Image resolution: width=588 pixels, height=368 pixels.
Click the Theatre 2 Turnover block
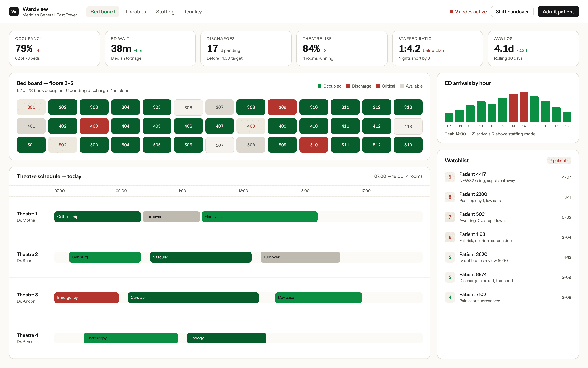[x=300, y=257]
